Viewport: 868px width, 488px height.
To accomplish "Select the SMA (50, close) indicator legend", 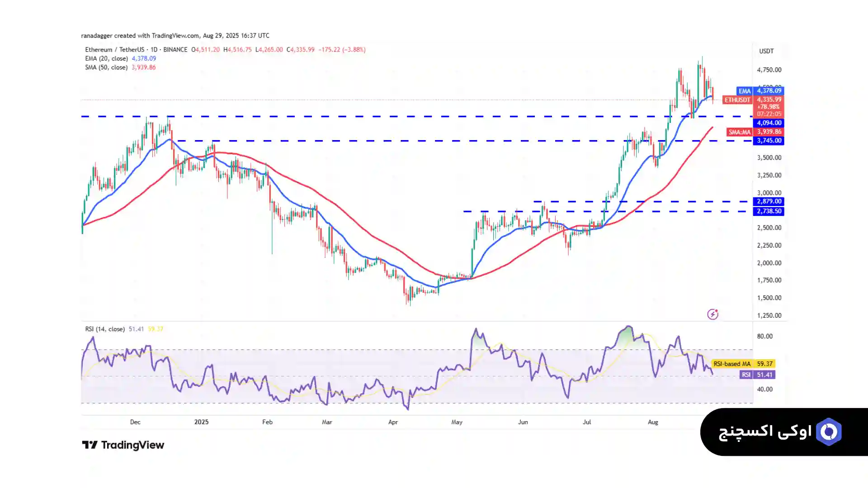I will [x=107, y=67].
